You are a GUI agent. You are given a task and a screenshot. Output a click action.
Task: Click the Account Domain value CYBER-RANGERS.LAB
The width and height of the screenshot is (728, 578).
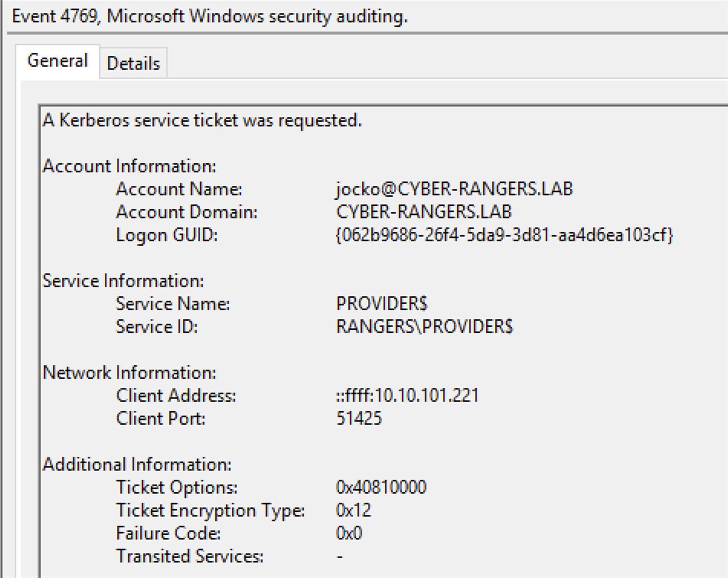424,211
